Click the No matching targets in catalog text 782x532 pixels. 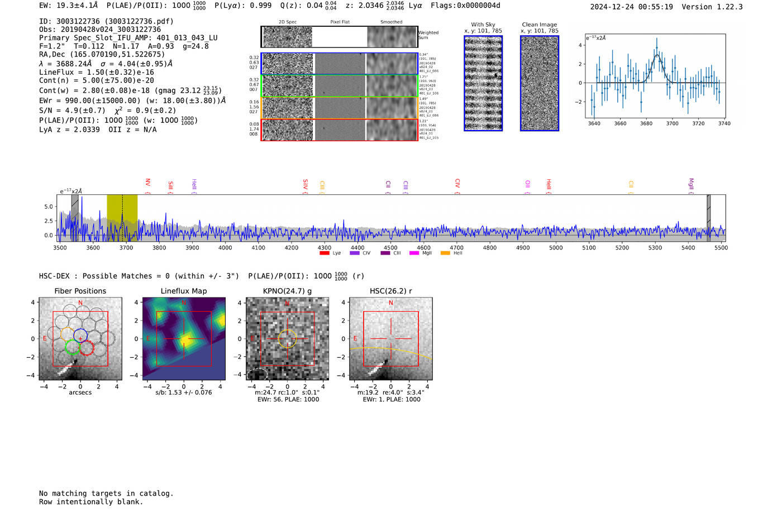click(x=106, y=493)
